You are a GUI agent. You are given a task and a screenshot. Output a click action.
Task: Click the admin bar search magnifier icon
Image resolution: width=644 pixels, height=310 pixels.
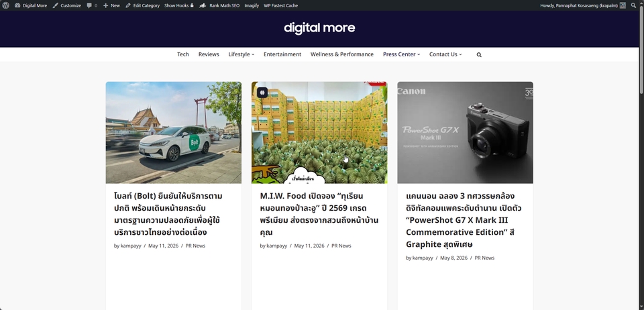click(633, 5)
